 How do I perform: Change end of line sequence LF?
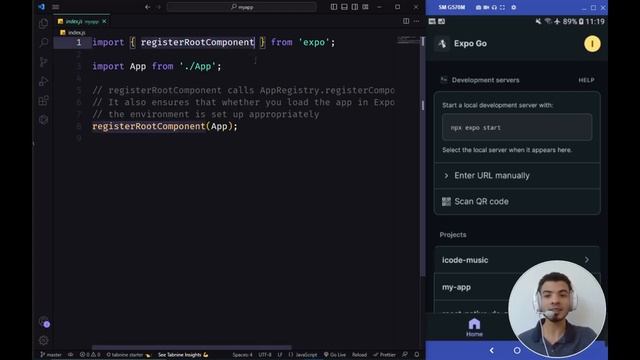pyautogui.click(x=280, y=355)
